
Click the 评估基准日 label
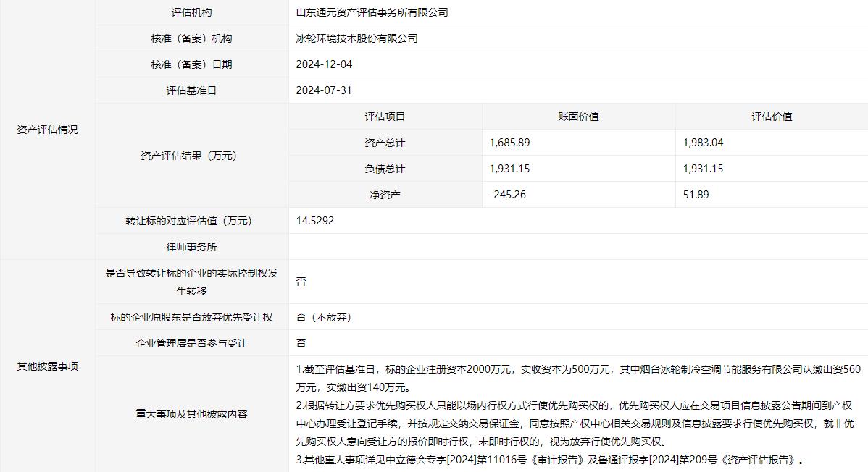(x=191, y=90)
